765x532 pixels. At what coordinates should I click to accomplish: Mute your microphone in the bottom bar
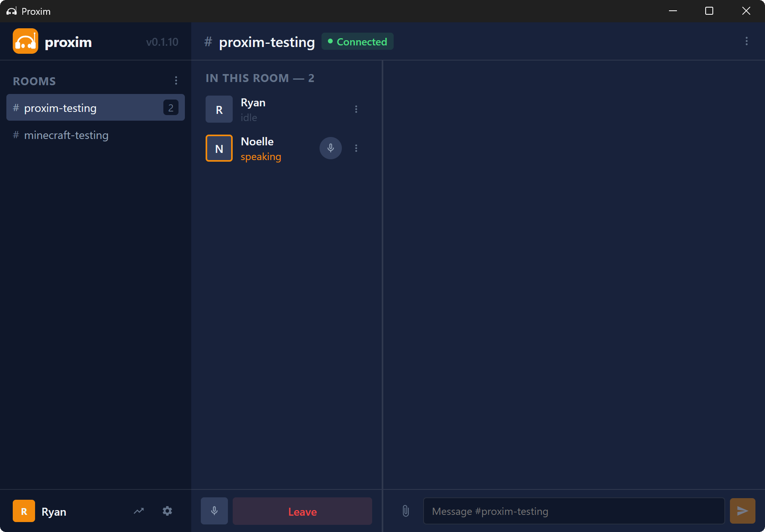point(214,511)
